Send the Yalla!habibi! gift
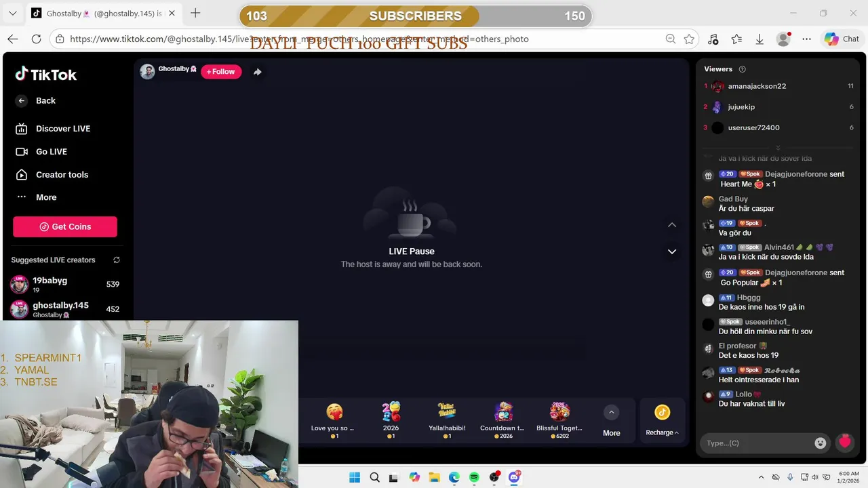Viewport: 868px width, 488px height. tap(447, 420)
